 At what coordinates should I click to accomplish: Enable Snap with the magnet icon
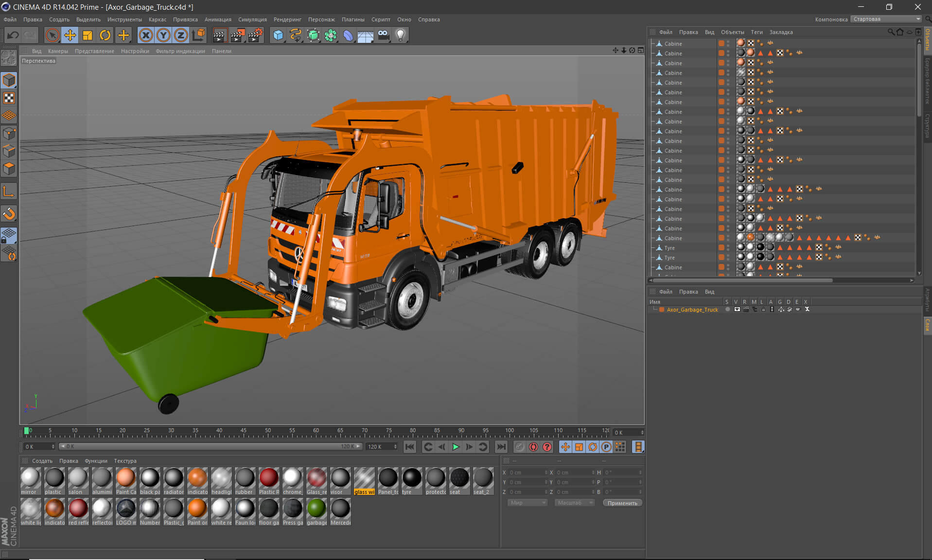pos(9,214)
